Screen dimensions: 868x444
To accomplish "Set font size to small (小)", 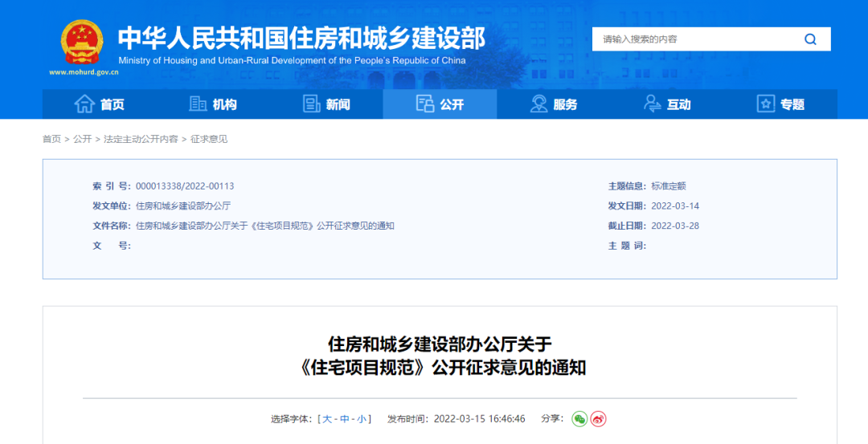I will (x=362, y=419).
